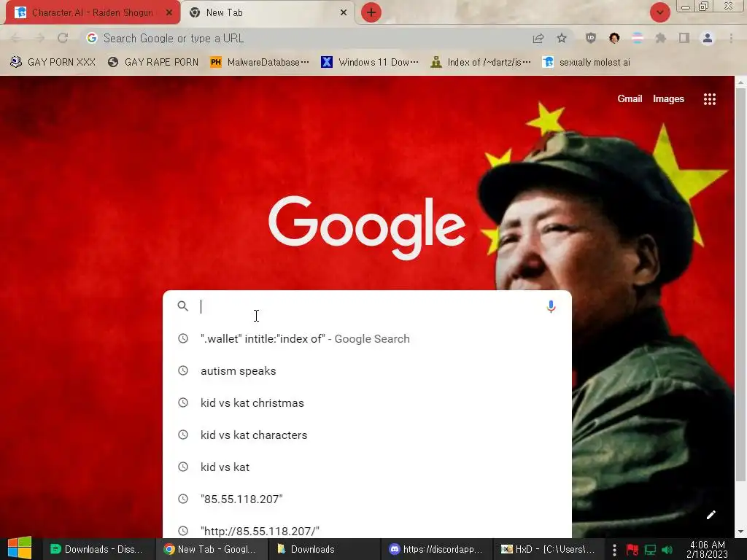Expand the tab search dropdown arrow
This screenshot has width=747, height=560.
(x=659, y=12)
